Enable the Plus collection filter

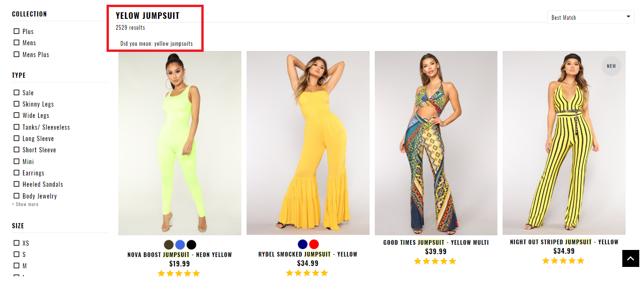[17, 32]
